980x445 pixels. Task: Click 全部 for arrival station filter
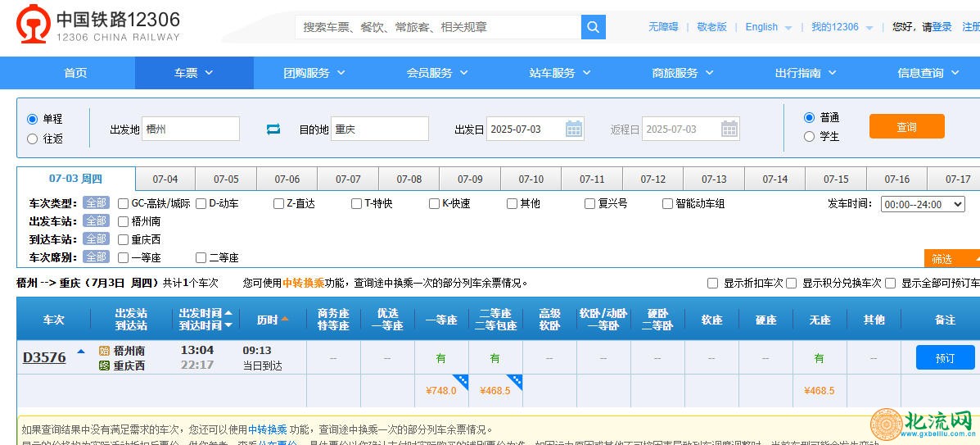tap(97, 239)
